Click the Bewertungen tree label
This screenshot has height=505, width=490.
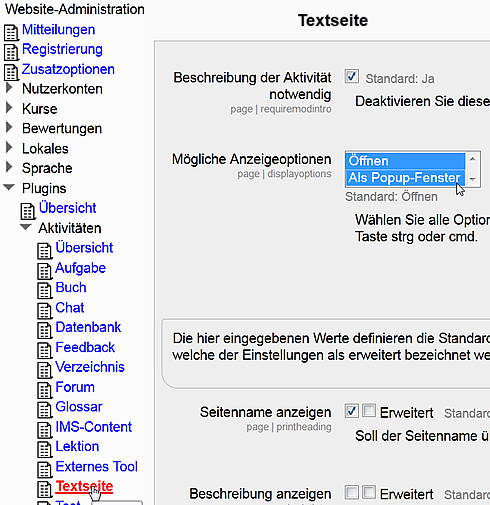62,129
